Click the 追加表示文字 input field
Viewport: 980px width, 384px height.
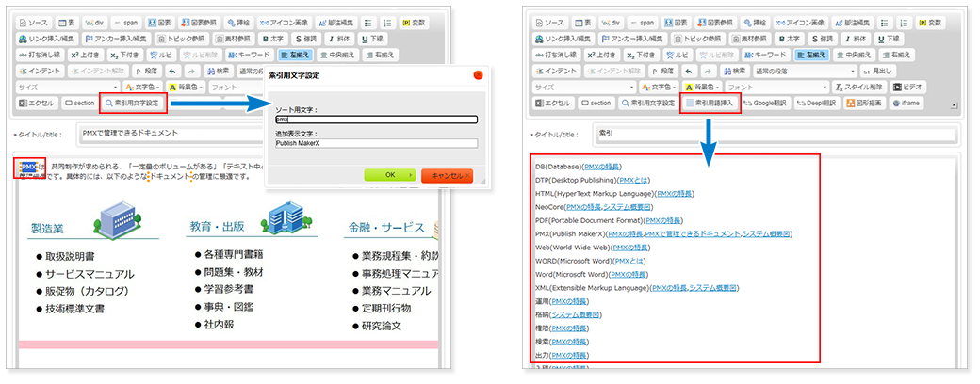pos(376,143)
